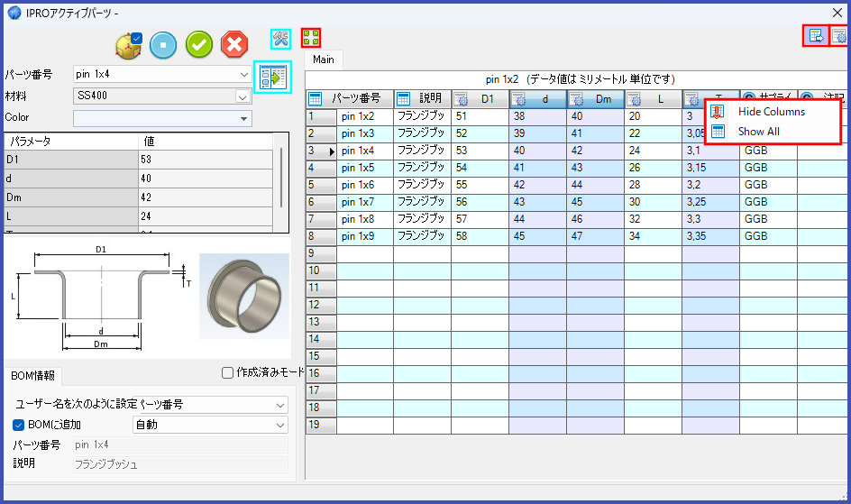
Task: Select row header 19 in table
Action: tap(321, 425)
